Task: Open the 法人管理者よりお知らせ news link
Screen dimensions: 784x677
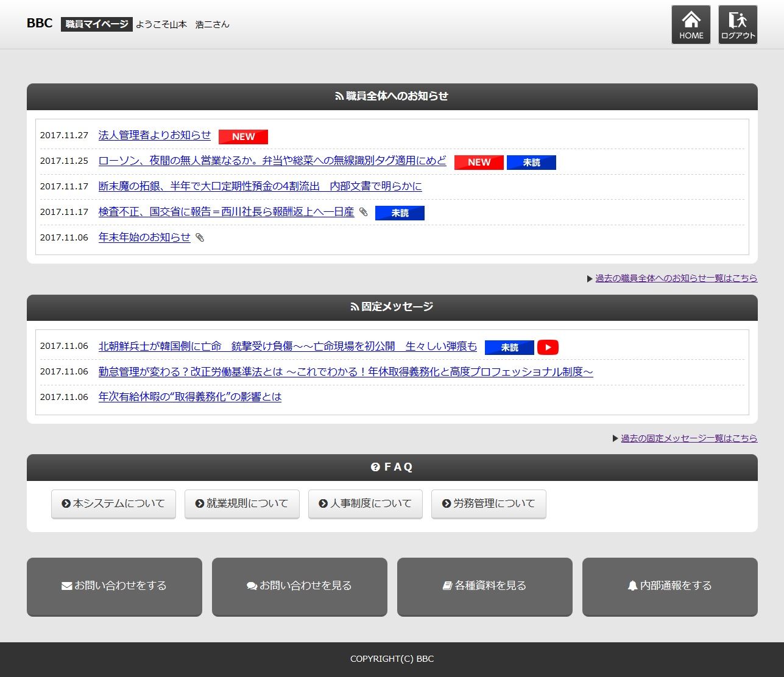Action: [155, 135]
